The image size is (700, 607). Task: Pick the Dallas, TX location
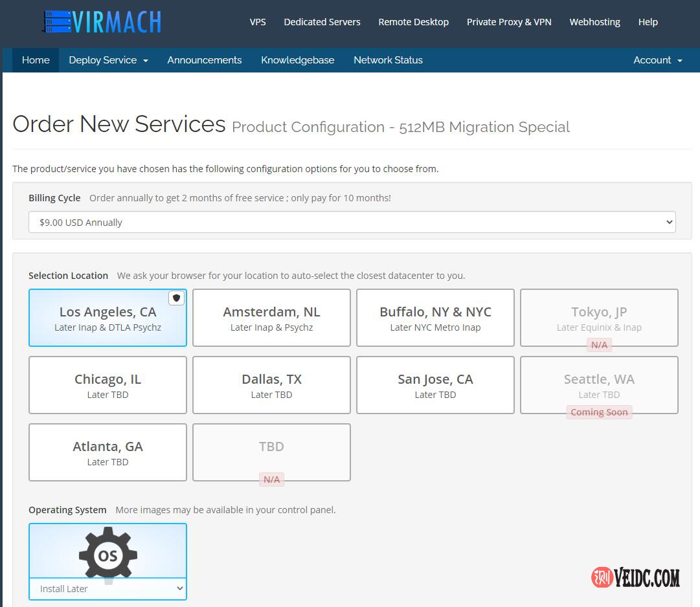click(x=271, y=385)
